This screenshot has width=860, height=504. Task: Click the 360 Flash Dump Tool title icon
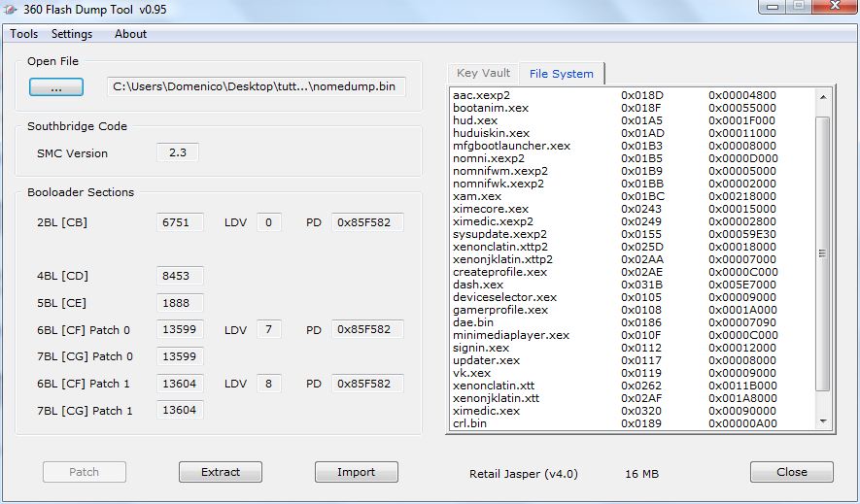[x=13, y=9]
